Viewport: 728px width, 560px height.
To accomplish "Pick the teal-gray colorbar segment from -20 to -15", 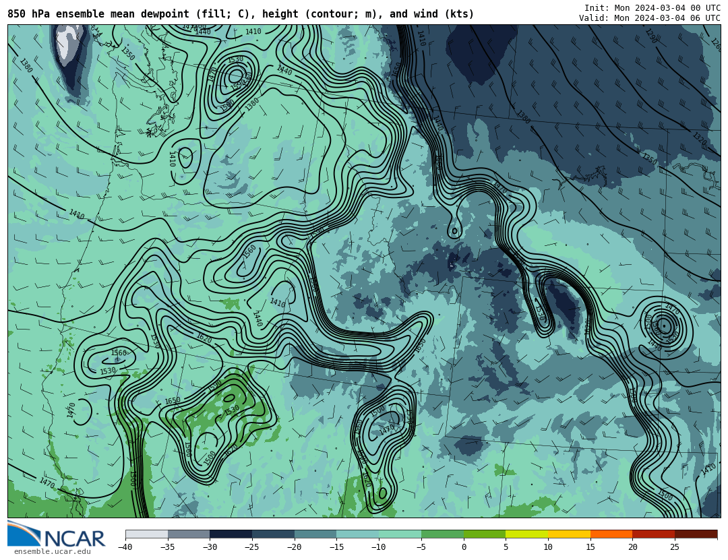I will (315, 534).
